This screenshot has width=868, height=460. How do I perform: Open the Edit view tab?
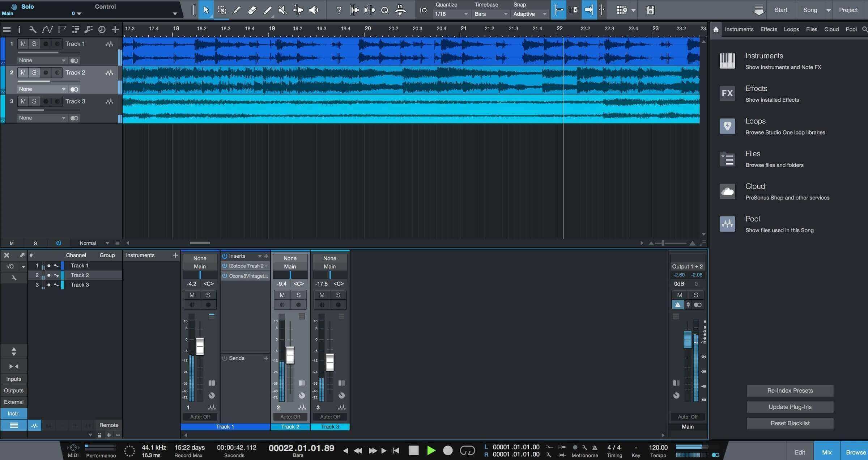click(800, 452)
